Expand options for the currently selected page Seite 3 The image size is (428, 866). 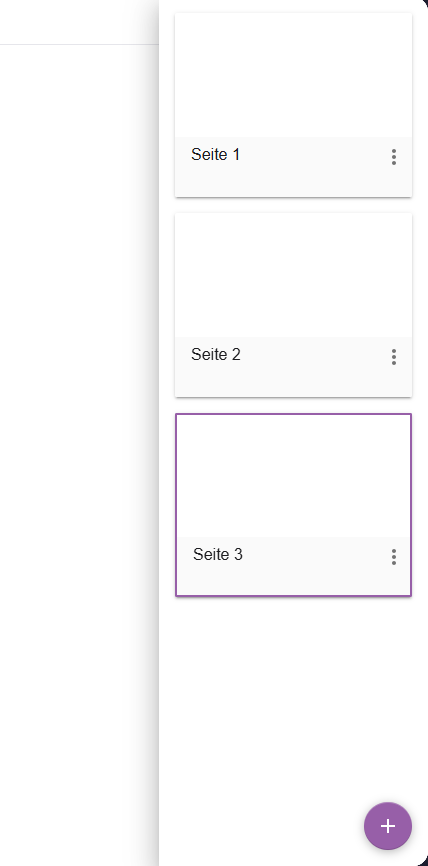(x=394, y=557)
